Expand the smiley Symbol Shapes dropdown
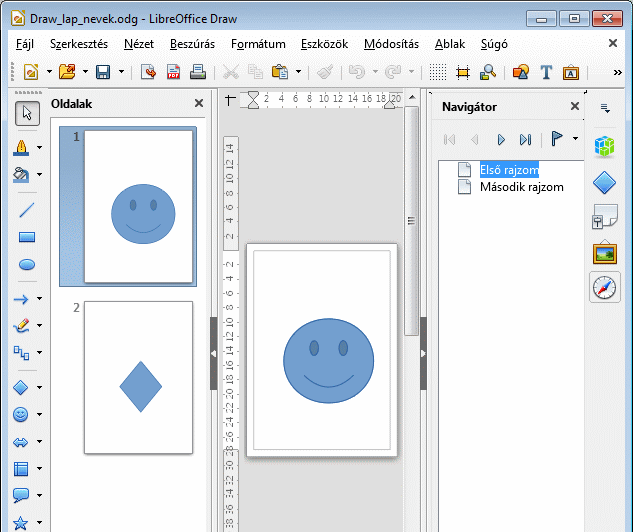The height and width of the screenshot is (532, 633). pyautogui.click(x=39, y=414)
